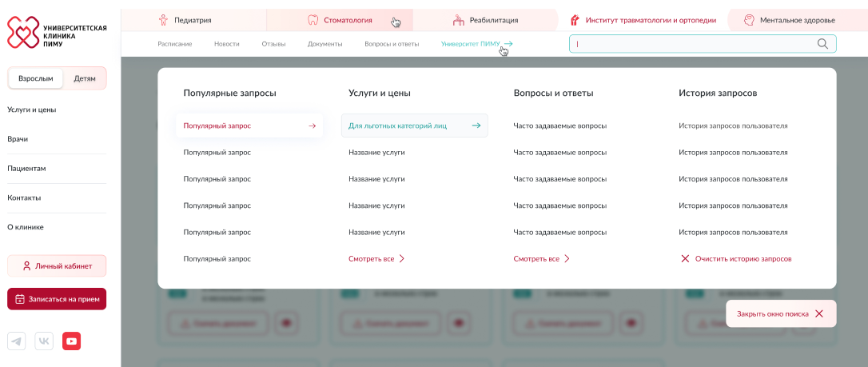Click the magnifying glass search icon
Image resolution: width=868 pixels, height=367 pixels.
click(x=822, y=44)
